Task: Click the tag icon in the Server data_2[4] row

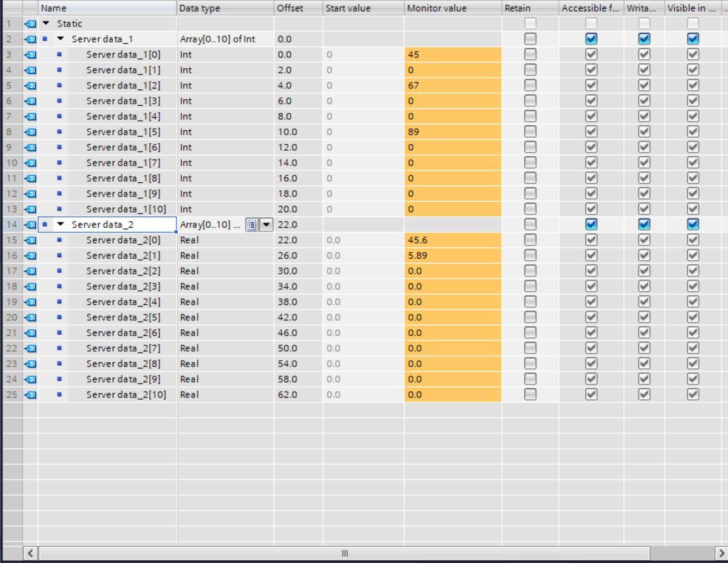Action: (x=30, y=302)
